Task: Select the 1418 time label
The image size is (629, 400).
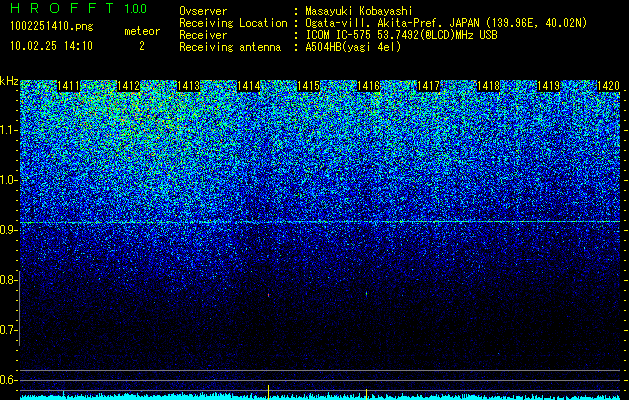Action: point(489,86)
